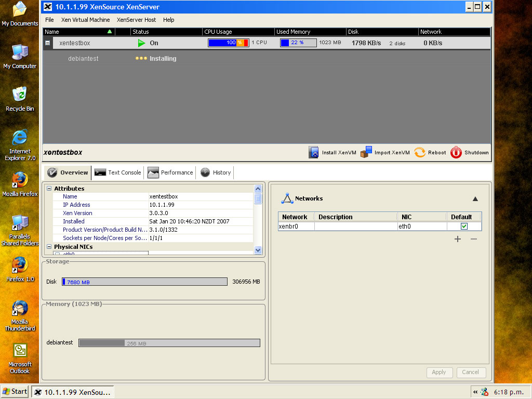Add a network with the plus icon
Viewport: 532px width, 399px height.
[x=458, y=239]
